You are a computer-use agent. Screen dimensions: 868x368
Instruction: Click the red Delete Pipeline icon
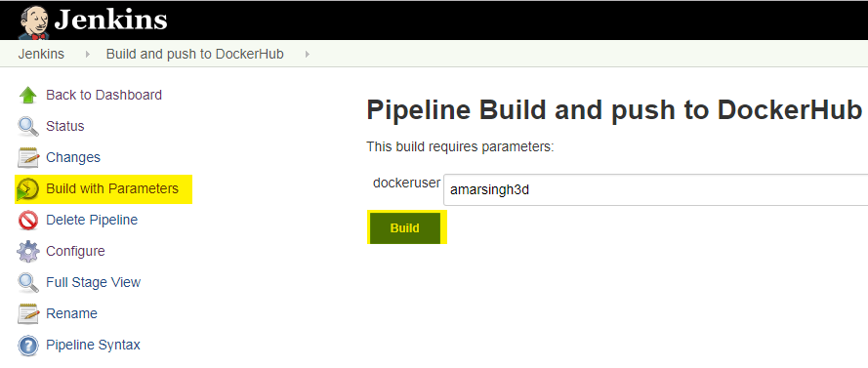coord(27,221)
